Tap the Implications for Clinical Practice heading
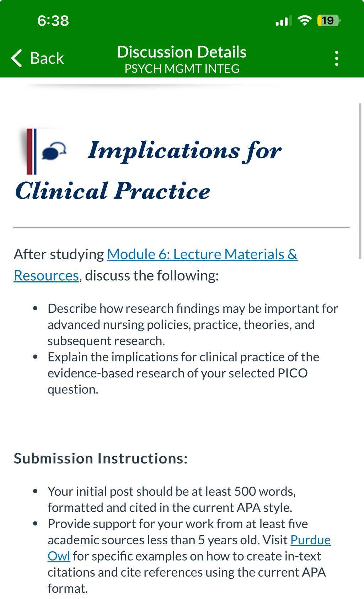Viewport: 364px width, 599px height. tap(148, 170)
